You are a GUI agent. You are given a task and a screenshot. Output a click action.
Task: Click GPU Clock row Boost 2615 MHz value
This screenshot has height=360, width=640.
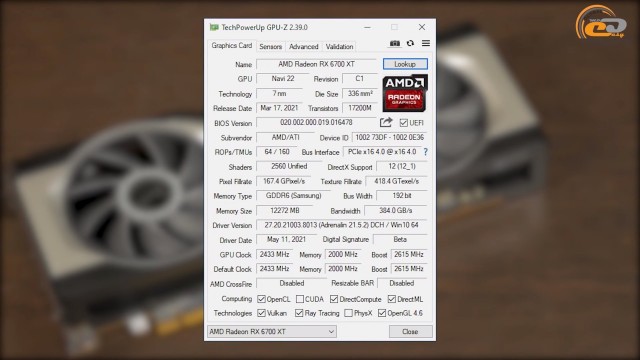[x=409, y=255]
